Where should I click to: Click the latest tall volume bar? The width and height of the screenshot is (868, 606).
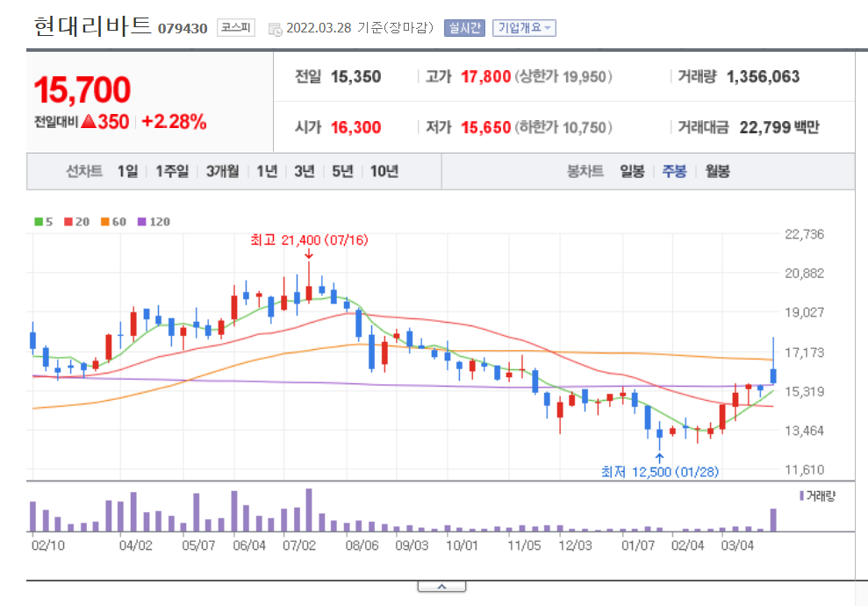(x=773, y=520)
